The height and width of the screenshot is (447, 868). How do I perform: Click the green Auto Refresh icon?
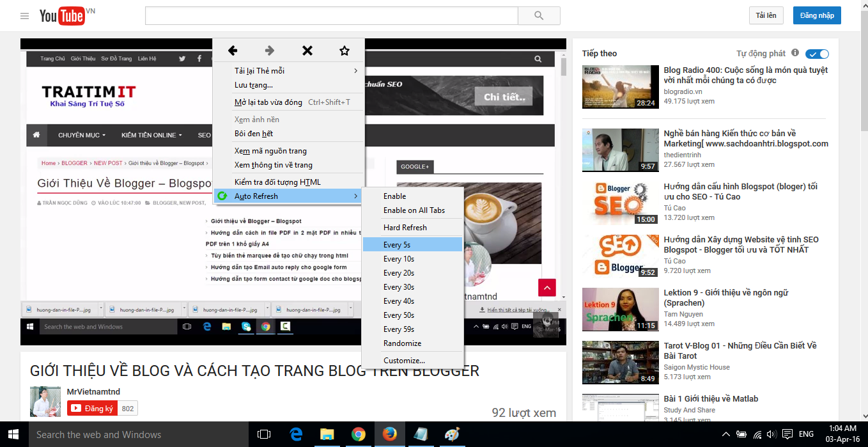point(222,196)
